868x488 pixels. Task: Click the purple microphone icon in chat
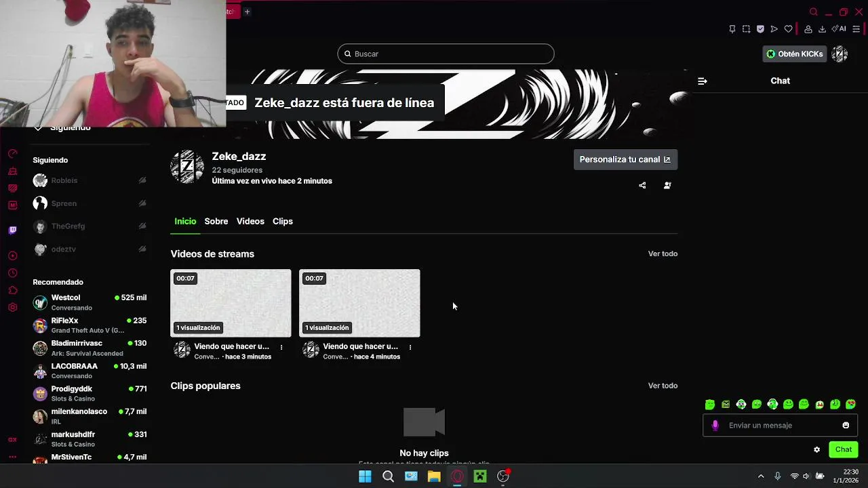coord(715,426)
